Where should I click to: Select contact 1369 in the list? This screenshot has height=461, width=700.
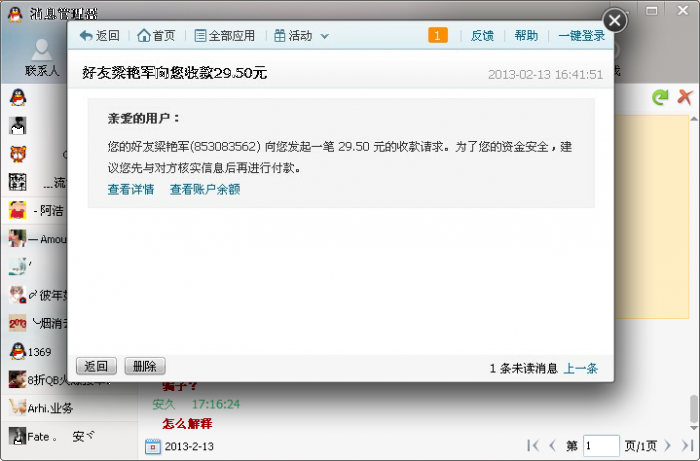click(34, 352)
